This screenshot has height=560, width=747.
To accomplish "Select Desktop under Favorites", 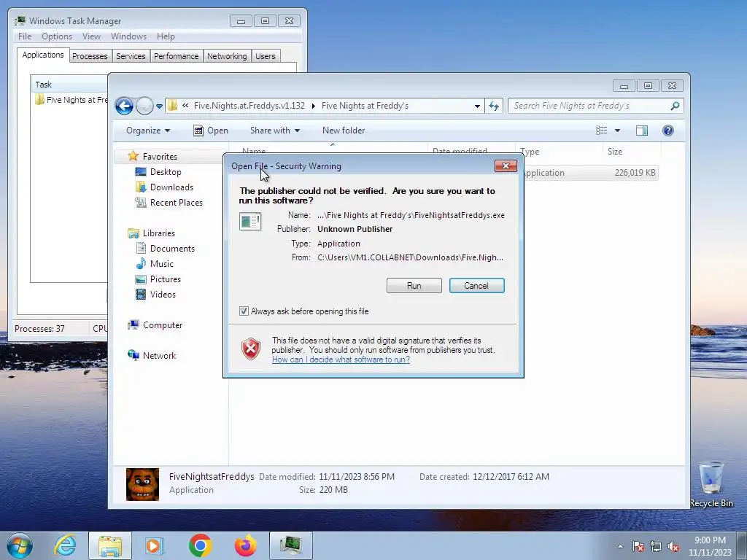I will (166, 172).
